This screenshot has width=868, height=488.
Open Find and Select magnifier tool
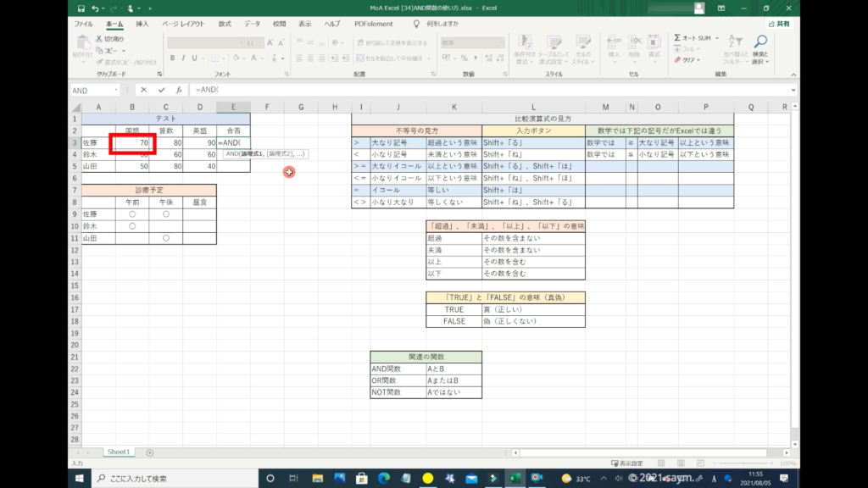click(x=760, y=41)
